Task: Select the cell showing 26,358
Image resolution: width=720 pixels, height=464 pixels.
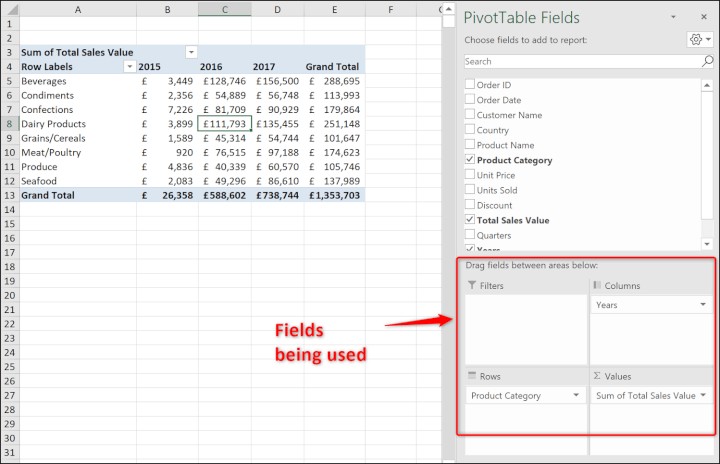Action: 168,195
